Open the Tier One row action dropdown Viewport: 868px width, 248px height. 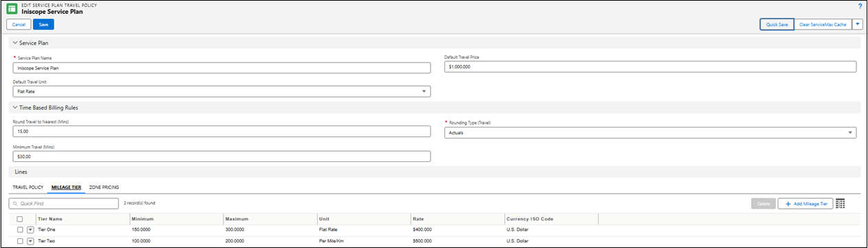30,229
